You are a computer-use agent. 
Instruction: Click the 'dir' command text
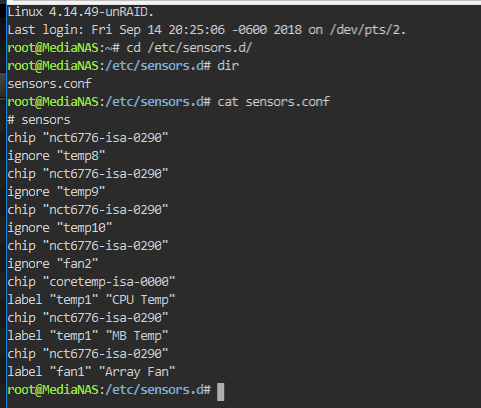228,66
